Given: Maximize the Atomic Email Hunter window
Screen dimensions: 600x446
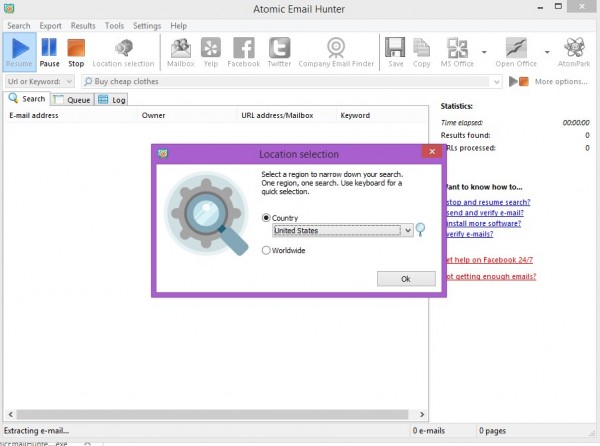Looking at the screenshot, I should [x=558, y=7].
